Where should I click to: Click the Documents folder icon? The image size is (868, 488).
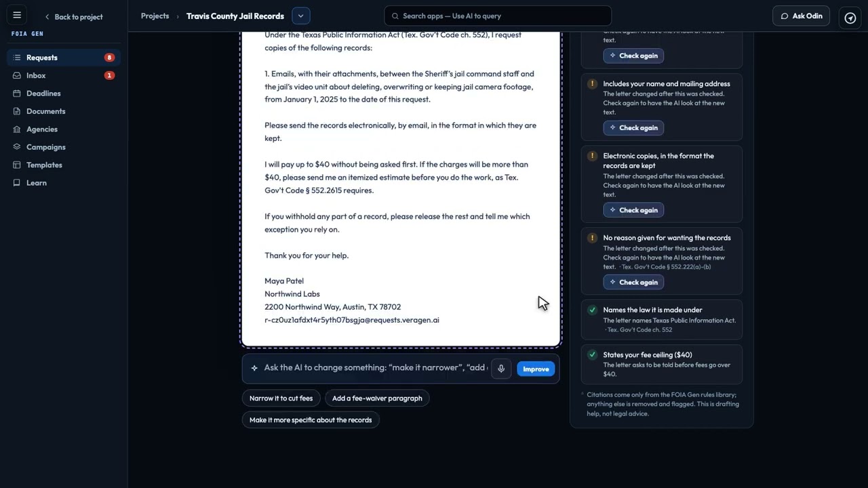(x=17, y=111)
